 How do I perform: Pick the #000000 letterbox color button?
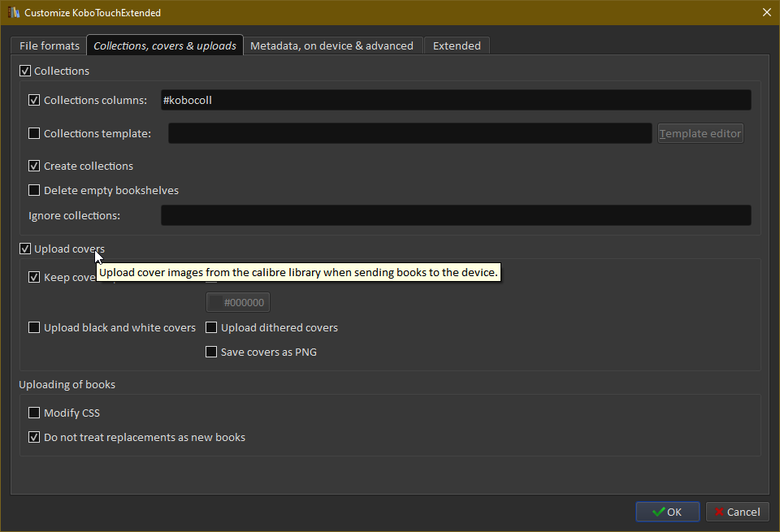[x=238, y=302]
